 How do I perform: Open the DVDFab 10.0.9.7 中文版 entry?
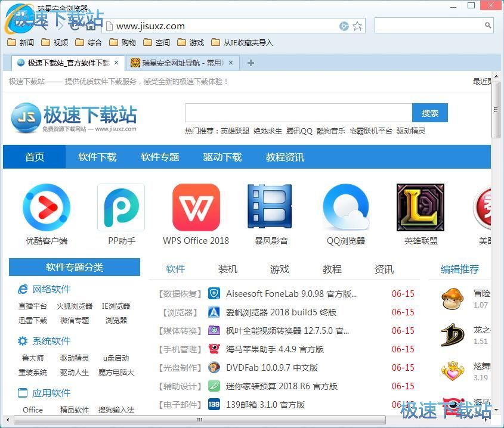pos(272,368)
